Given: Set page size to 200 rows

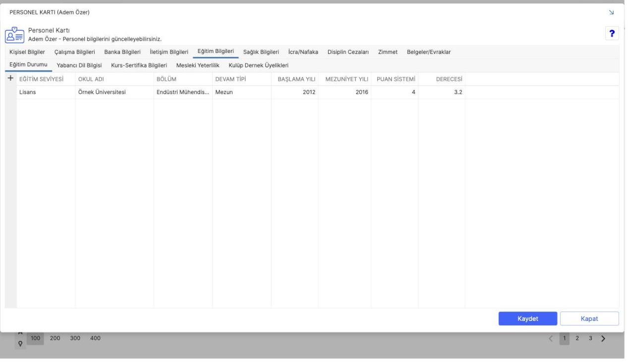Looking at the screenshot, I should 55,338.
